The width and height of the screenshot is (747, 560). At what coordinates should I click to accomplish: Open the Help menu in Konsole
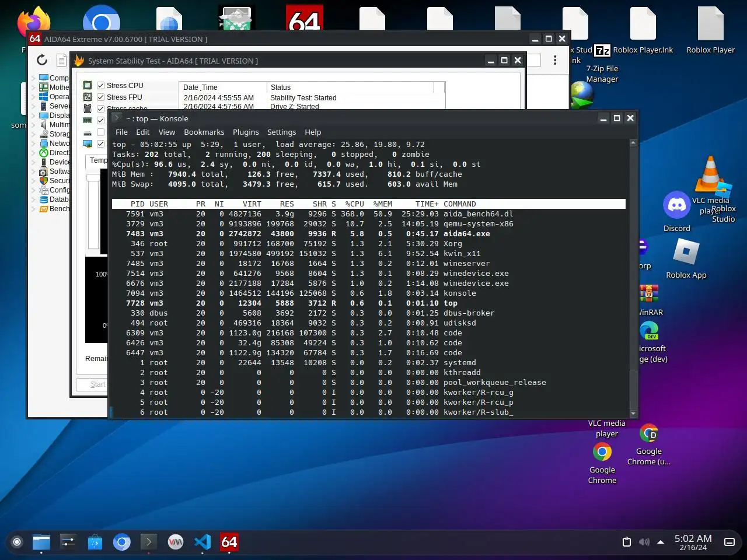click(313, 132)
